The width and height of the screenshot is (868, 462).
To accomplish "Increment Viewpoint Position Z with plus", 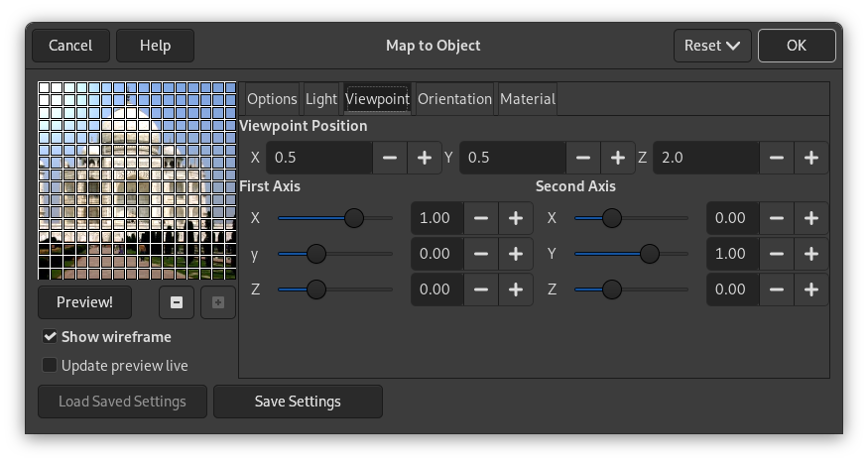I will pyautogui.click(x=810, y=158).
